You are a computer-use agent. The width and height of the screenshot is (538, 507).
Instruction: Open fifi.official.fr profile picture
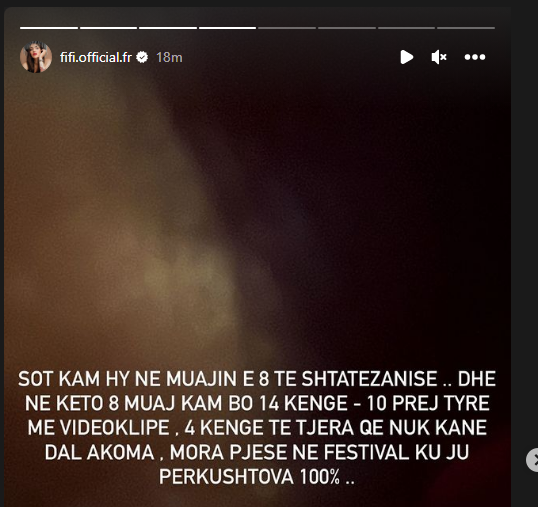tap(36, 57)
